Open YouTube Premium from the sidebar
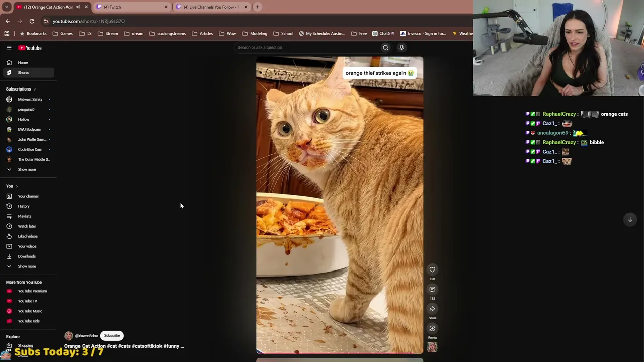This screenshot has height=362, width=644. 28,291
